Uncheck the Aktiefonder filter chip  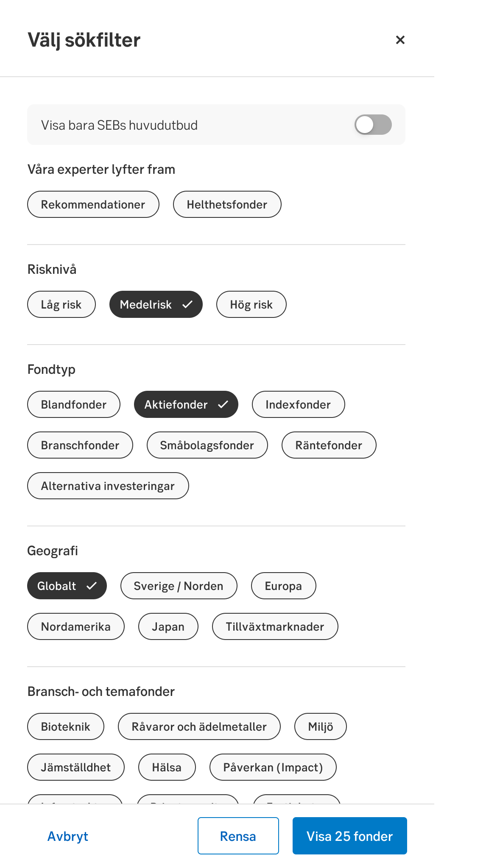click(186, 404)
